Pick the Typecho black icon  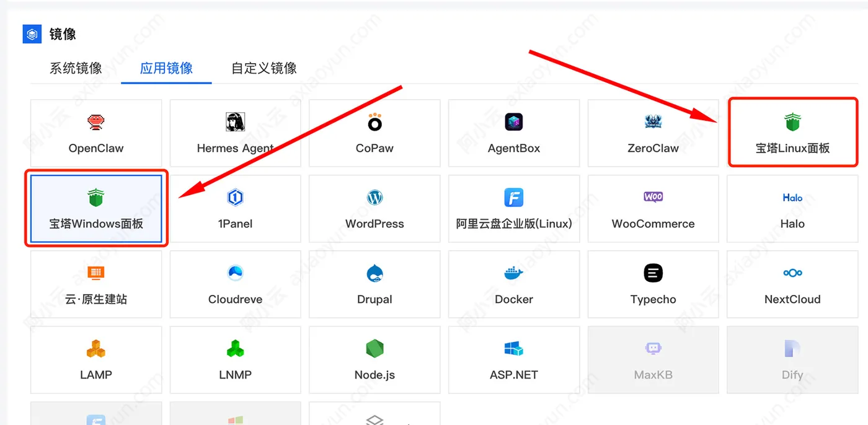tap(653, 273)
